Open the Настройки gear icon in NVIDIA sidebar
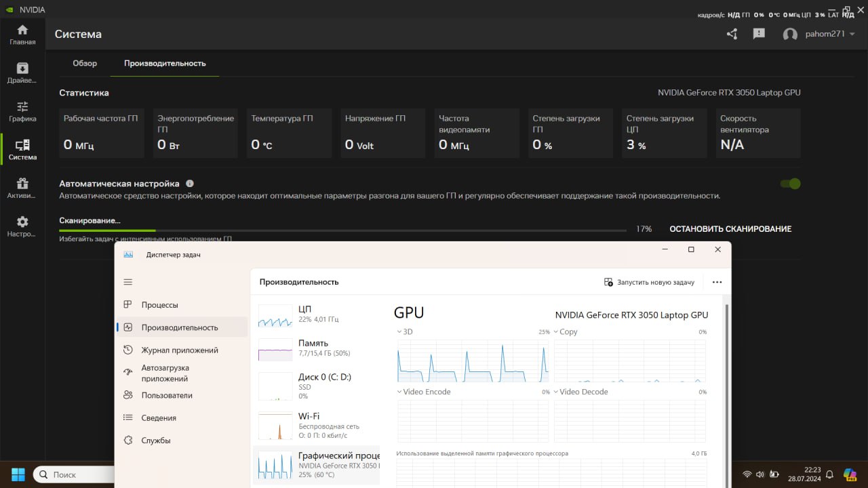Image resolution: width=868 pixels, height=488 pixels. [x=22, y=222]
